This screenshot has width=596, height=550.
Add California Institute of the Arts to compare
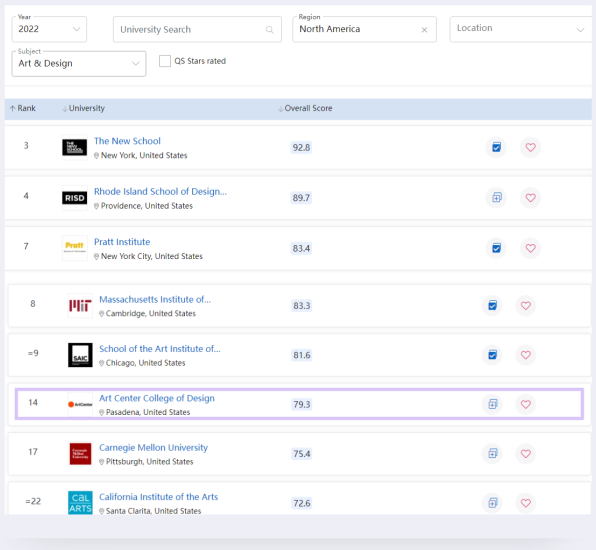[493, 503]
